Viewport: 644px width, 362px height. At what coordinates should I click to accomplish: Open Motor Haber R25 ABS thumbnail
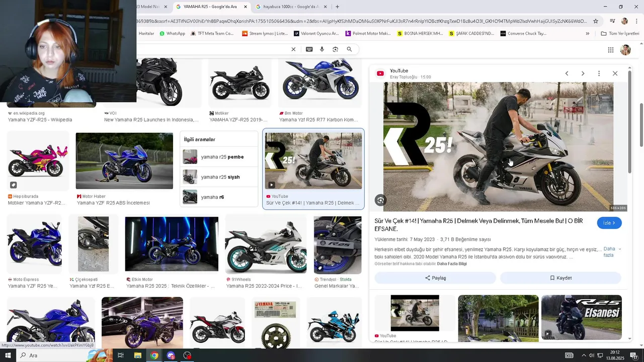pyautogui.click(x=124, y=160)
